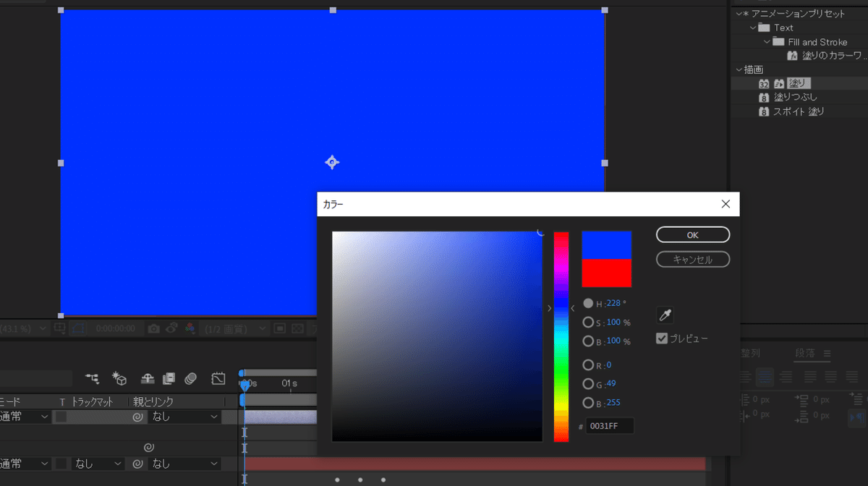The height and width of the screenshot is (486, 868).
Task: Click the right-to-left text direction icon
Action: [856, 417]
